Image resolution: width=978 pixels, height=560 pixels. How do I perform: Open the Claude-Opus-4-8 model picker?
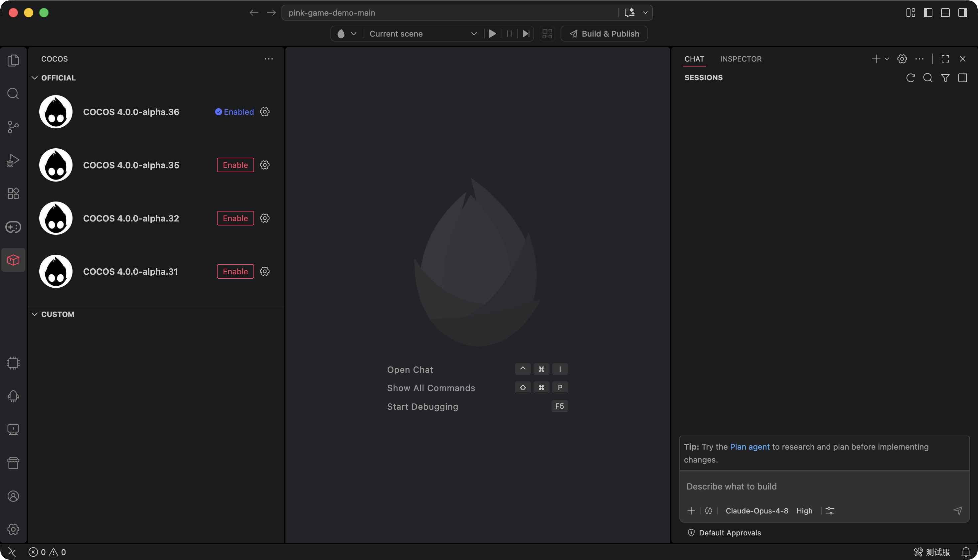pyautogui.click(x=757, y=511)
